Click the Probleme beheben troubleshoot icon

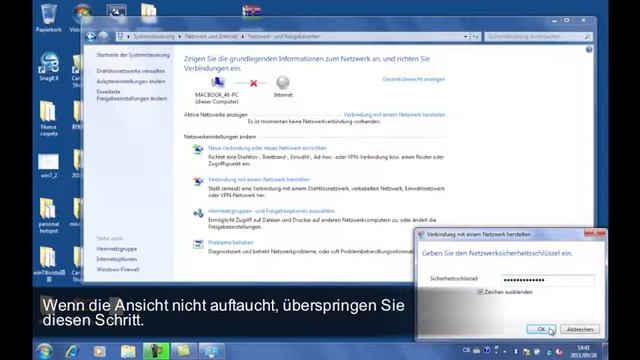[x=198, y=244]
